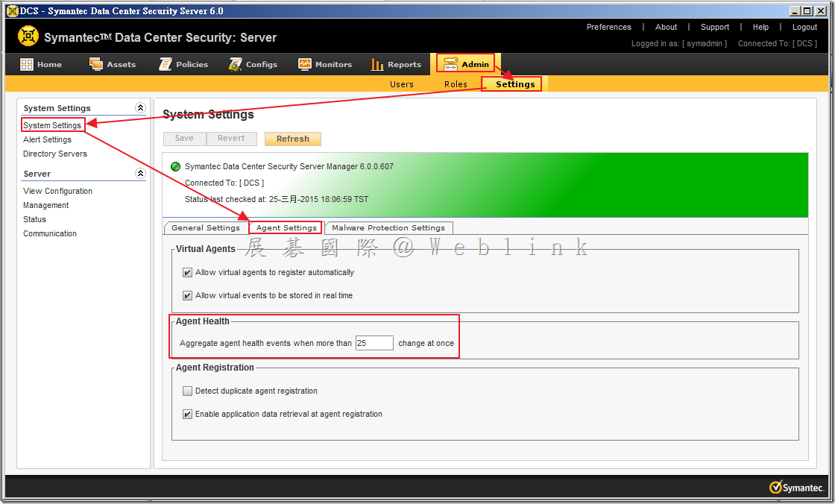The width and height of the screenshot is (835, 504).
Task: Click the Reports bar chart icon
Action: [x=377, y=64]
